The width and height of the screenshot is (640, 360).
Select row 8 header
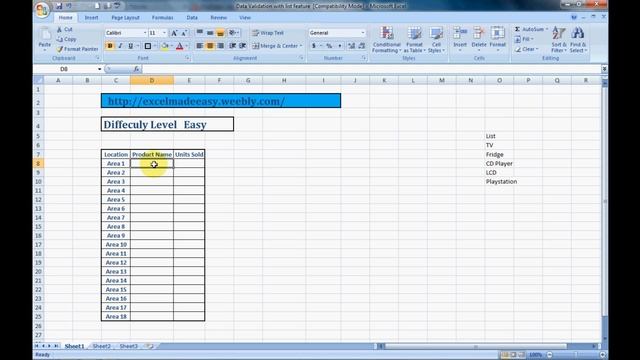click(x=38, y=164)
